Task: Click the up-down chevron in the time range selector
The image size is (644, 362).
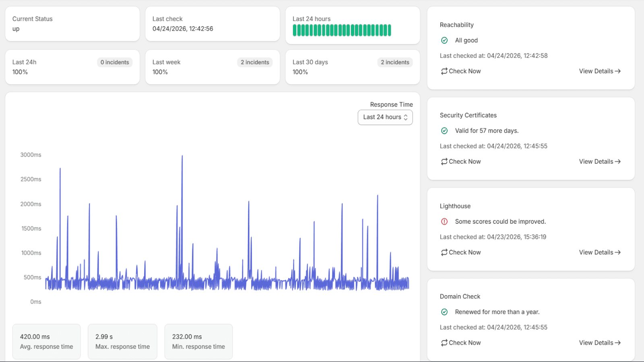Action: point(406,117)
